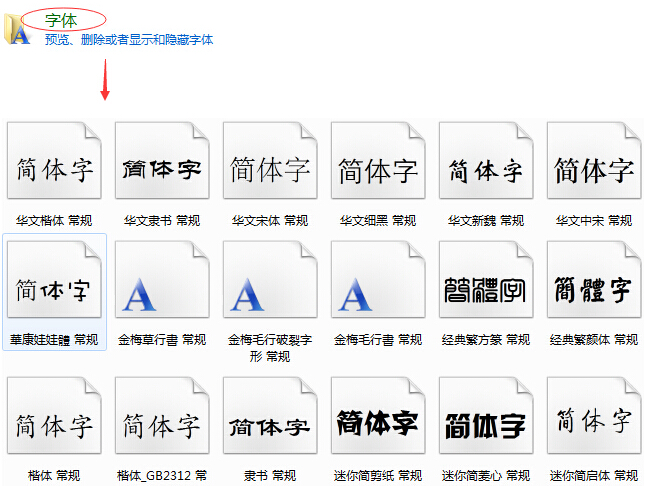Select the 华文中宋 常规 font icon
Viewport: 645px width, 486px height.
[594, 160]
